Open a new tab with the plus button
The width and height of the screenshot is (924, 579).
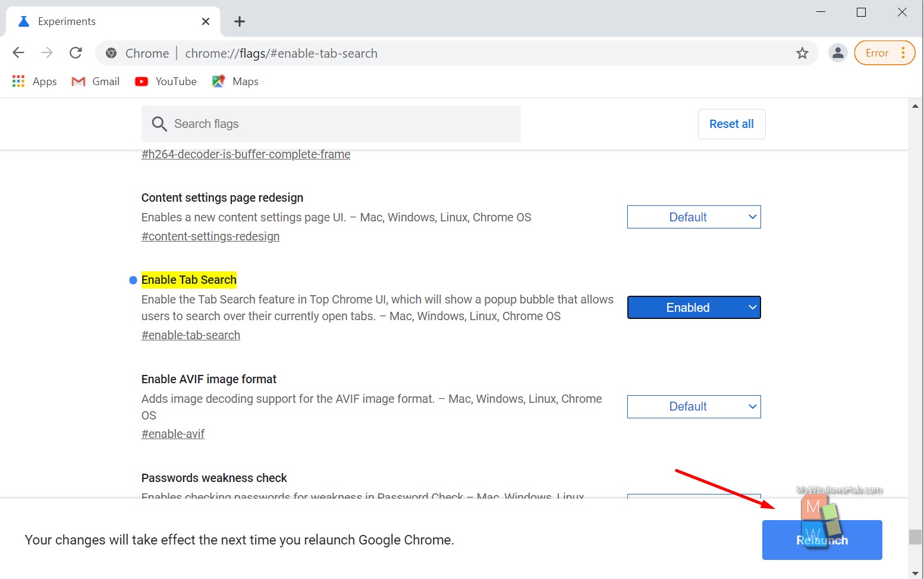240,21
